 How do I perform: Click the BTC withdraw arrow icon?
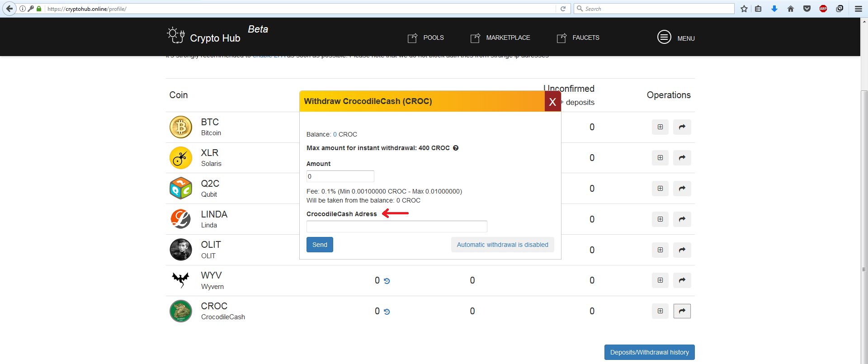(x=682, y=127)
